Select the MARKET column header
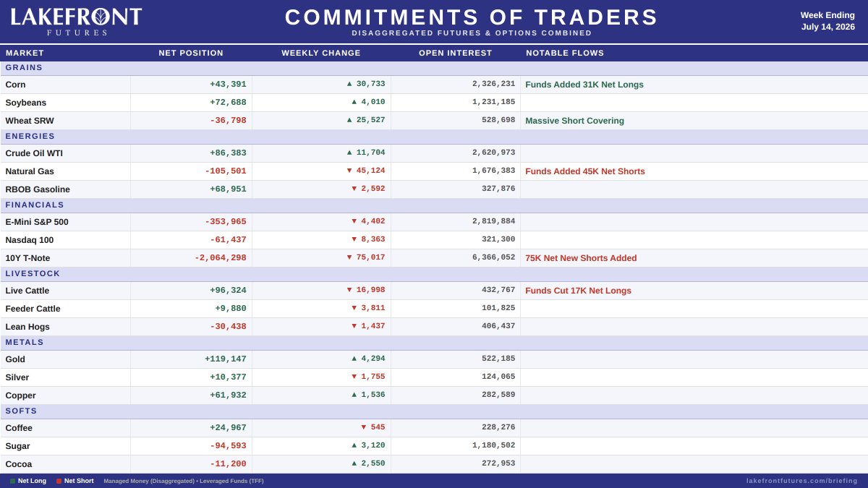The height and width of the screenshot is (488, 868). 25,53
